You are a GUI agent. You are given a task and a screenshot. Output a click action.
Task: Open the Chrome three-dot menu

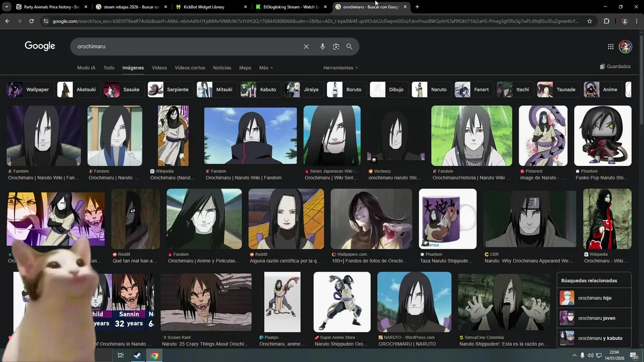pyautogui.click(x=637, y=21)
